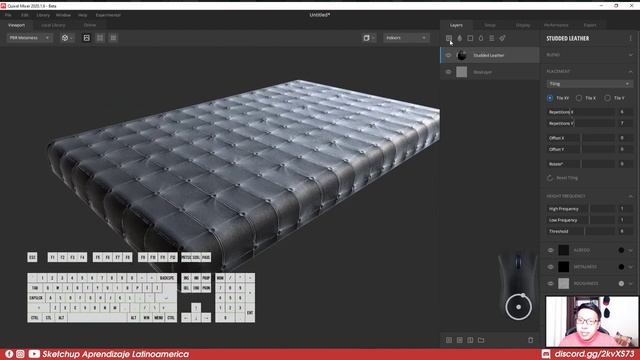This screenshot has height=360, width=640.
Task: Add a surface layer using the first layer-toolbar icon
Action: (449, 38)
